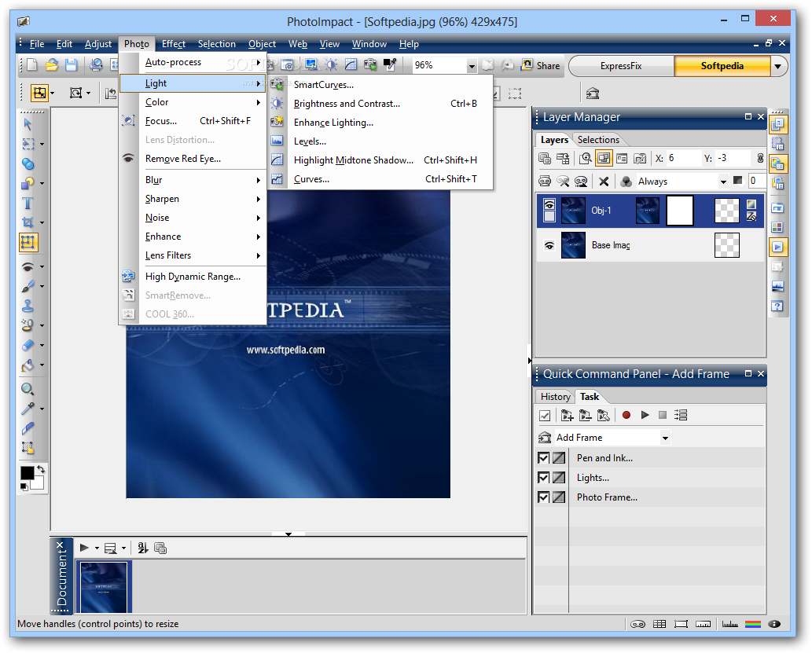
Task: Expand the Noise submenu
Action: point(193,218)
